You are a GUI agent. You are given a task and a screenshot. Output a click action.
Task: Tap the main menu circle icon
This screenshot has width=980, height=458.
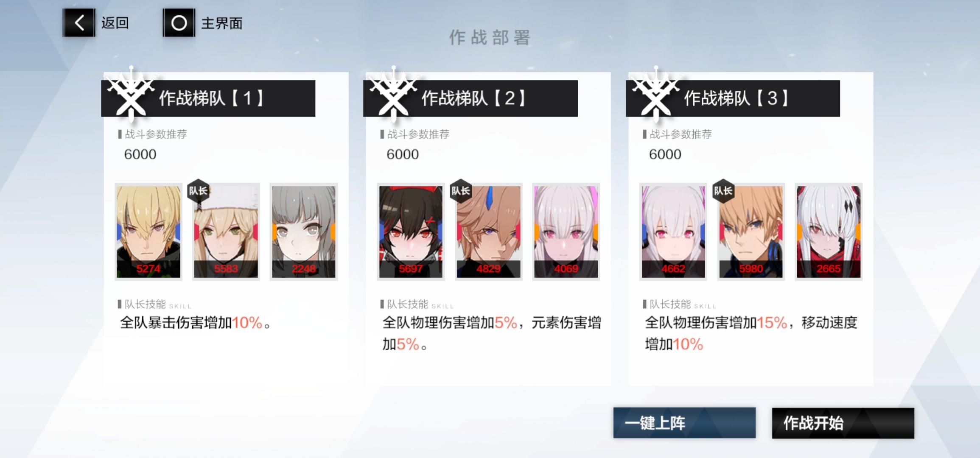[x=179, y=22]
